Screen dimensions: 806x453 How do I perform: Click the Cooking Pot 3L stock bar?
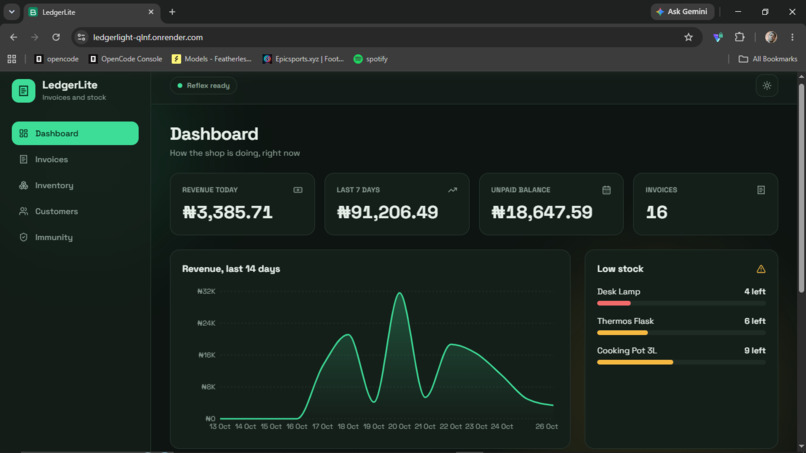[x=681, y=362]
